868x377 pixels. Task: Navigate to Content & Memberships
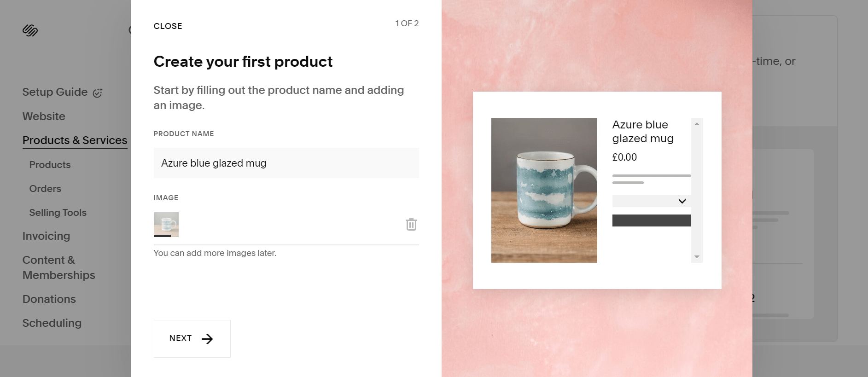[x=58, y=267]
